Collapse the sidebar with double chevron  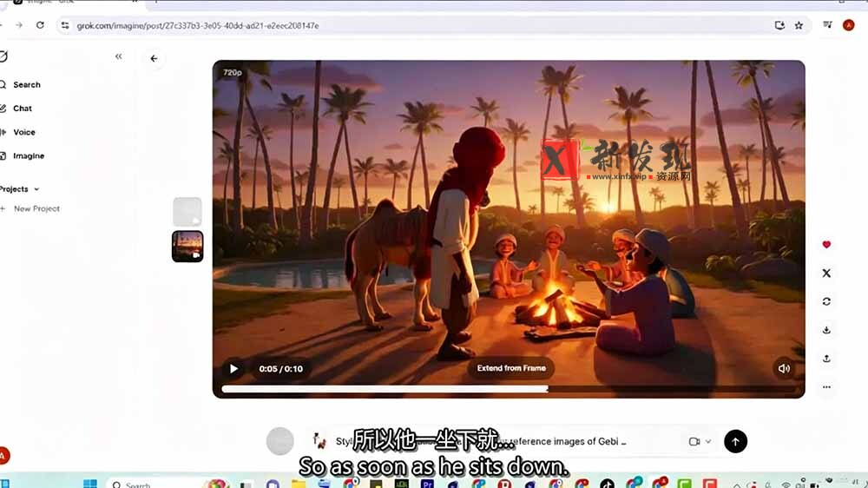[118, 56]
